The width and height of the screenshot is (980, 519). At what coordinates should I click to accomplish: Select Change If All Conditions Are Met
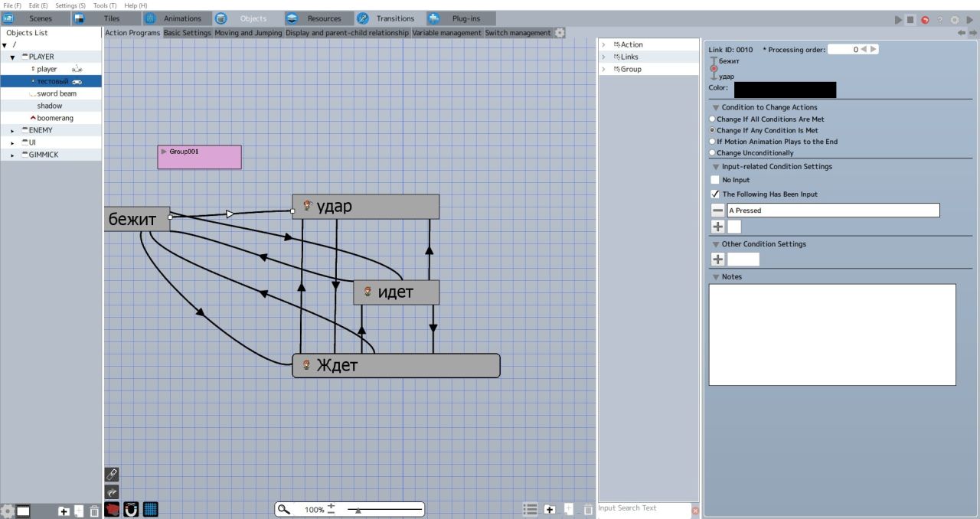tap(713, 119)
